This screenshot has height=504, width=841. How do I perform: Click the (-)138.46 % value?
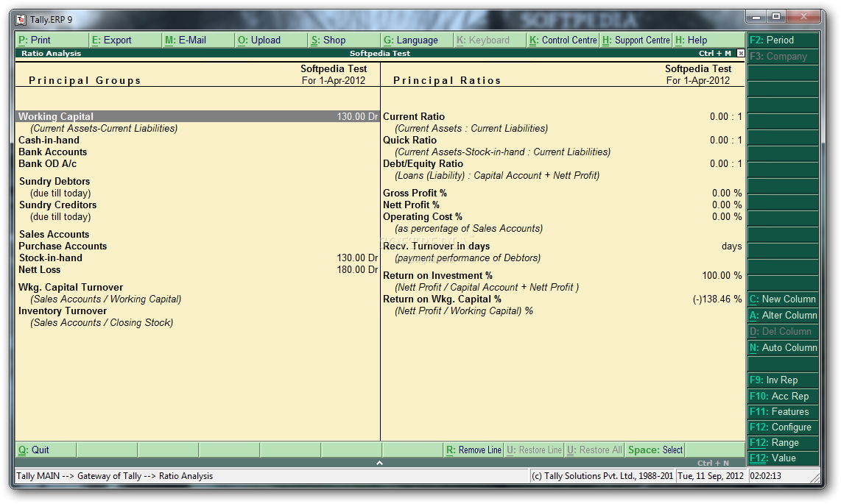[x=717, y=299]
